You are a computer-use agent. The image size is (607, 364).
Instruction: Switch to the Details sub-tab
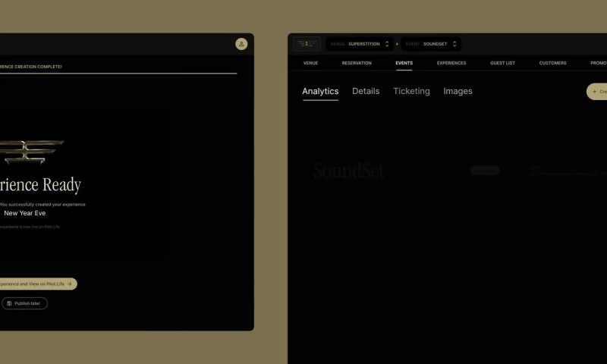pos(366,91)
